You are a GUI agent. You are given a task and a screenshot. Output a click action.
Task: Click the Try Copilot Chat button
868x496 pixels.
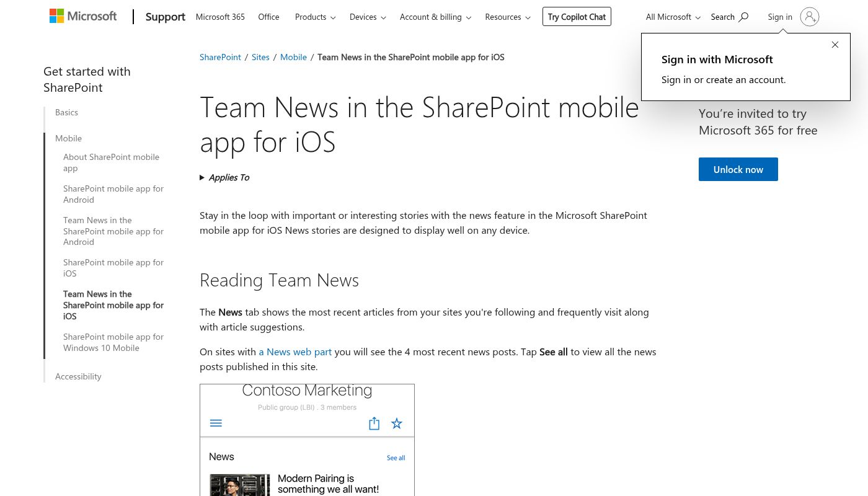[577, 17]
